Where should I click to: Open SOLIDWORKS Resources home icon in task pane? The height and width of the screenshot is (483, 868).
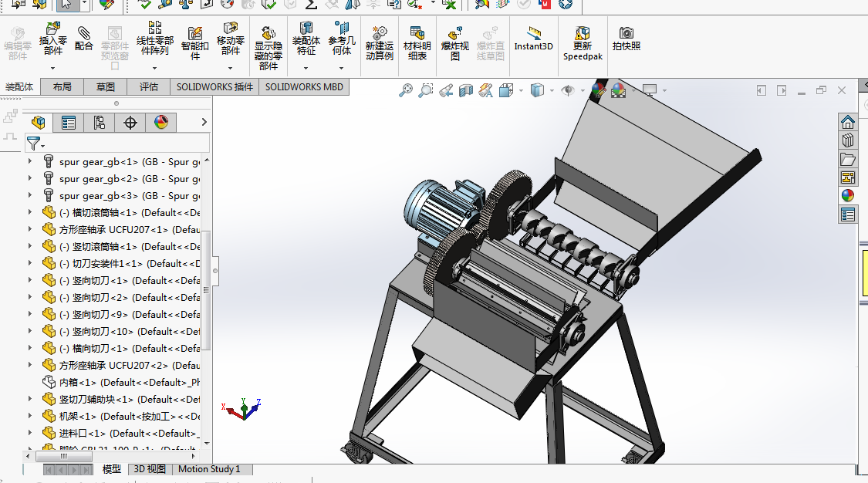coord(847,122)
